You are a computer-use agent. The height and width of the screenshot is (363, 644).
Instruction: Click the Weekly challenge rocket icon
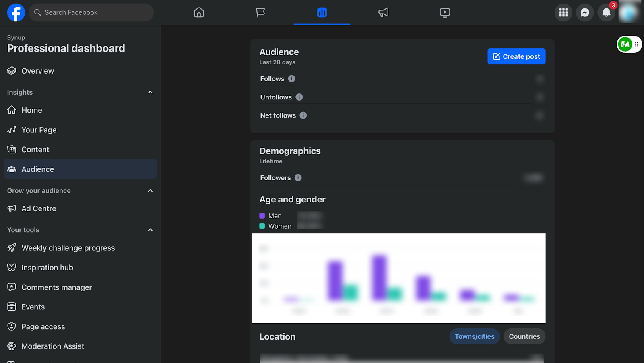pos(12,248)
